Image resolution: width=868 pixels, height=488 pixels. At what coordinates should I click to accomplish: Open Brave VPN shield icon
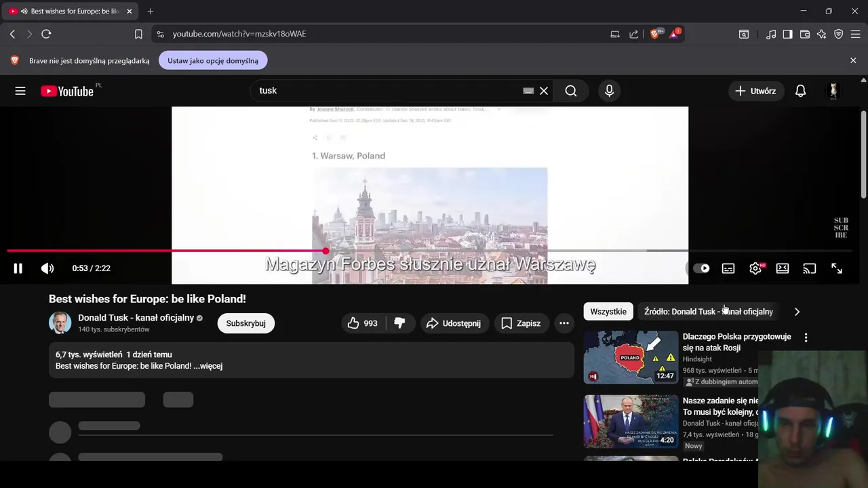839,34
